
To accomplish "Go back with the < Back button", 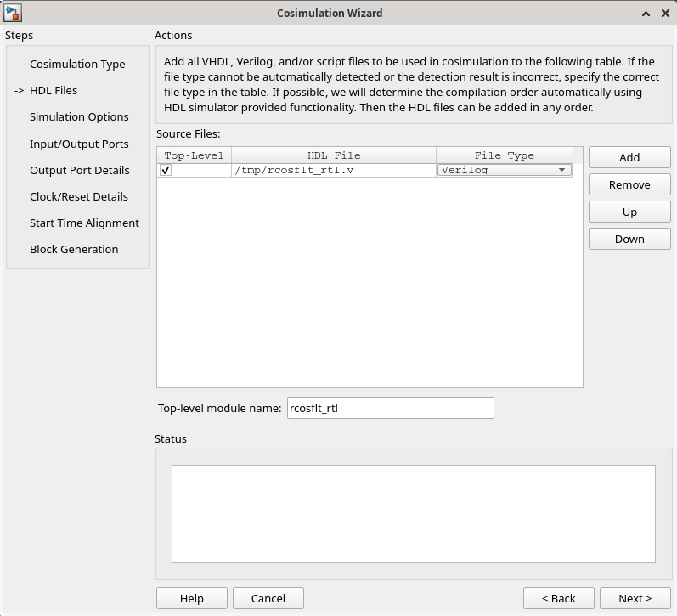I will 558,598.
